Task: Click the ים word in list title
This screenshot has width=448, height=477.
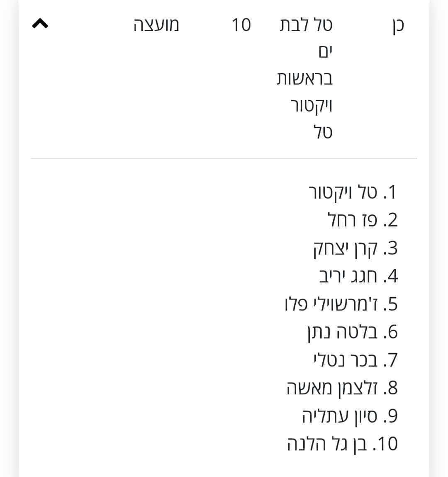Action: (x=326, y=52)
